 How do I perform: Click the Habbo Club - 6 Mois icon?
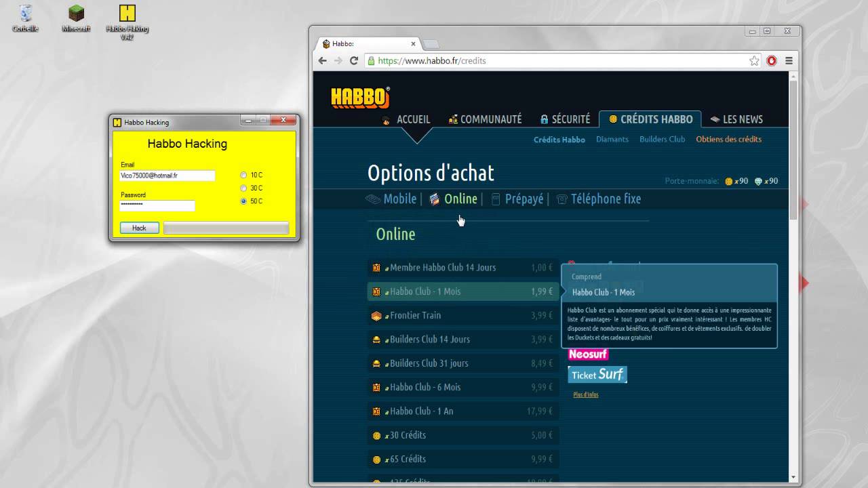point(376,387)
